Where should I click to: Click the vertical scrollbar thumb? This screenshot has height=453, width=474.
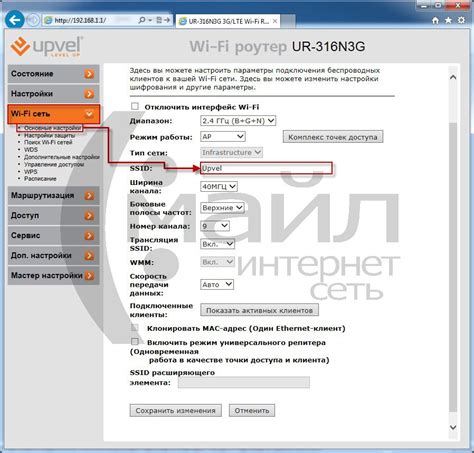(x=453, y=267)
